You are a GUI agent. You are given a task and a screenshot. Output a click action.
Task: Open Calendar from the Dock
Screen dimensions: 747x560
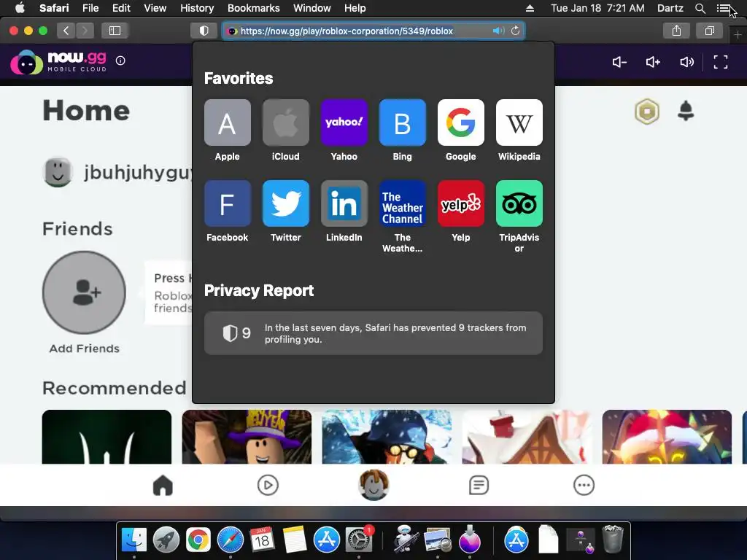[x=262, y=540]
